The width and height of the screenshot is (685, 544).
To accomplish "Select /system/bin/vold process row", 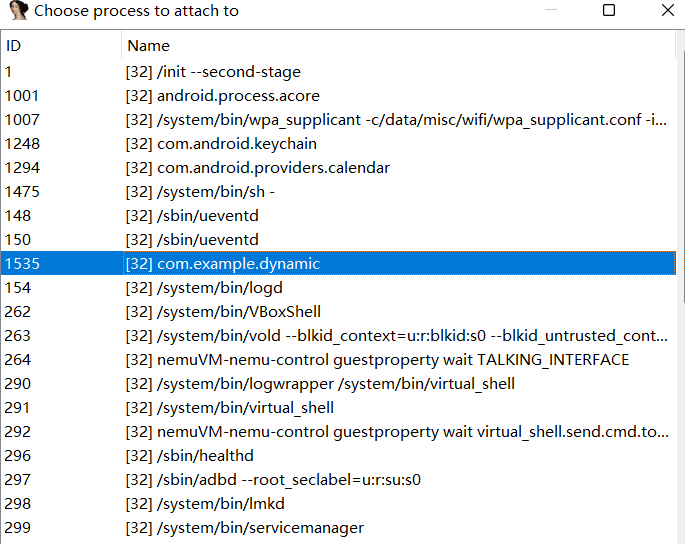I will click(x=338, y=336).
